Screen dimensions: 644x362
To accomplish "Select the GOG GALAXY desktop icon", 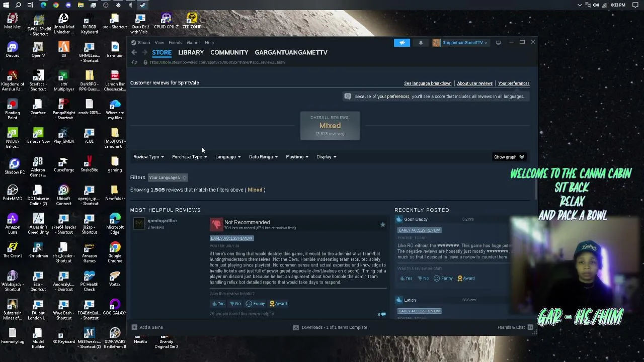I will [115, 307].
